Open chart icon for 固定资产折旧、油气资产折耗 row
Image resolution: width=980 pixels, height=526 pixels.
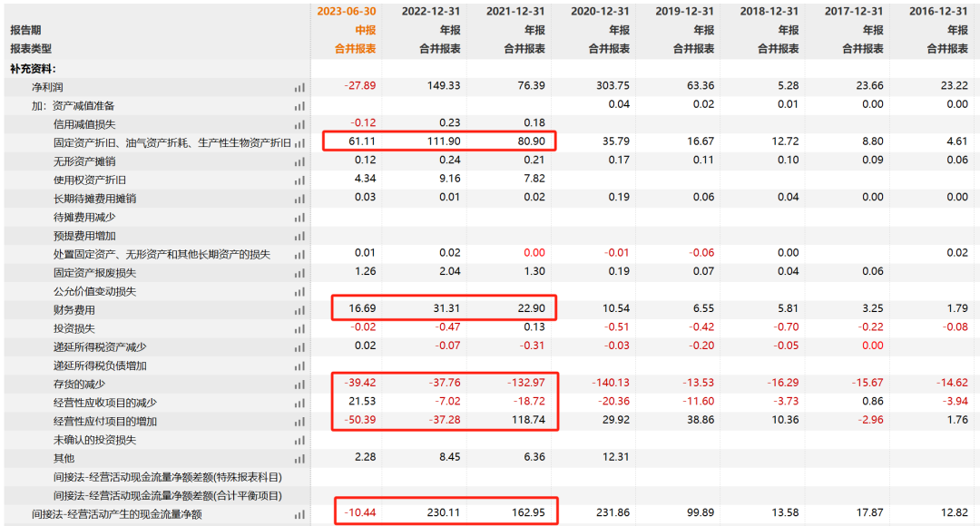(300, 143)
